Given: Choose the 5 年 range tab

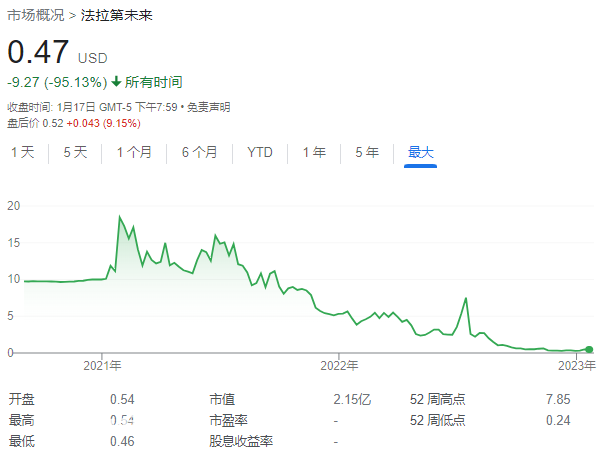Looking at the screenshot, I should click(367, 152).
